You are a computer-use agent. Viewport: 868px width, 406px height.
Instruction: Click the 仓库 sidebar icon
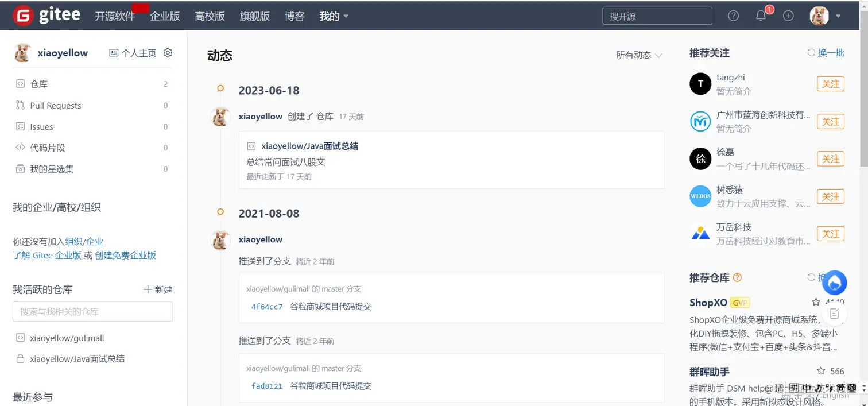coord(20,84)
